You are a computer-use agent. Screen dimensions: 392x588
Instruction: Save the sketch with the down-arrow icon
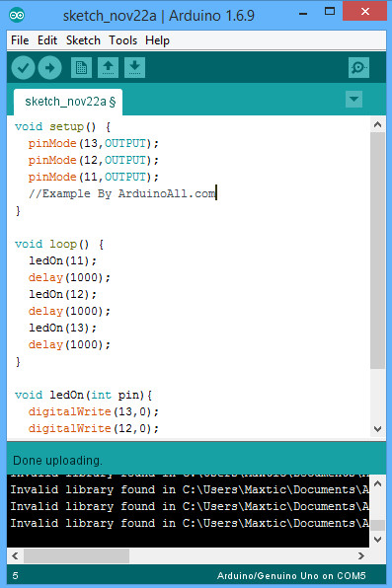(134, 68)
